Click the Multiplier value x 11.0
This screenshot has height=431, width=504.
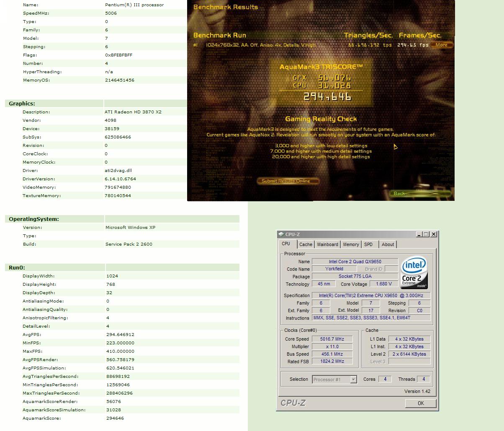click(x=332, y=346)
